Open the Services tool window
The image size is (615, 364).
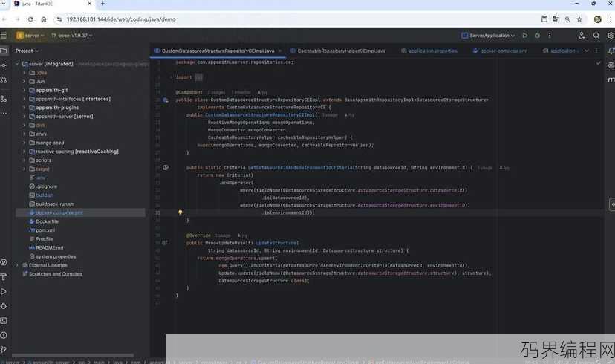coord(4,262)
